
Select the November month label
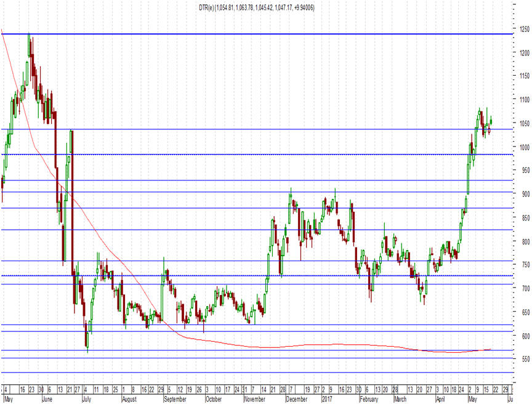[254, 399]
